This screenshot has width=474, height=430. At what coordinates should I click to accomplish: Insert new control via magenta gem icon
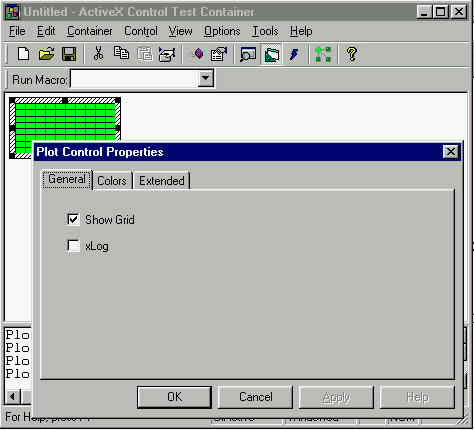point(199,54)
